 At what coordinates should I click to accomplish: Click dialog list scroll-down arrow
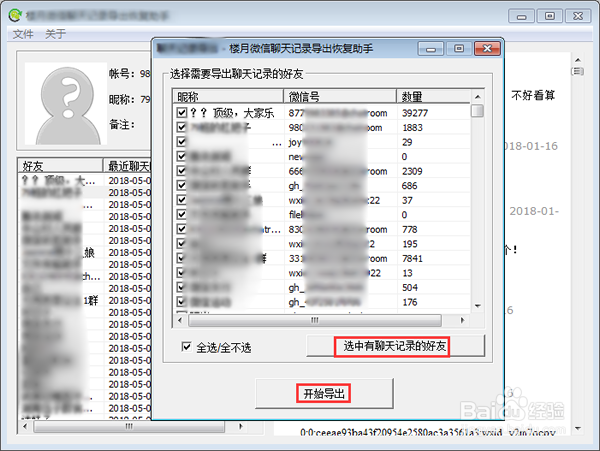[478, 306]
